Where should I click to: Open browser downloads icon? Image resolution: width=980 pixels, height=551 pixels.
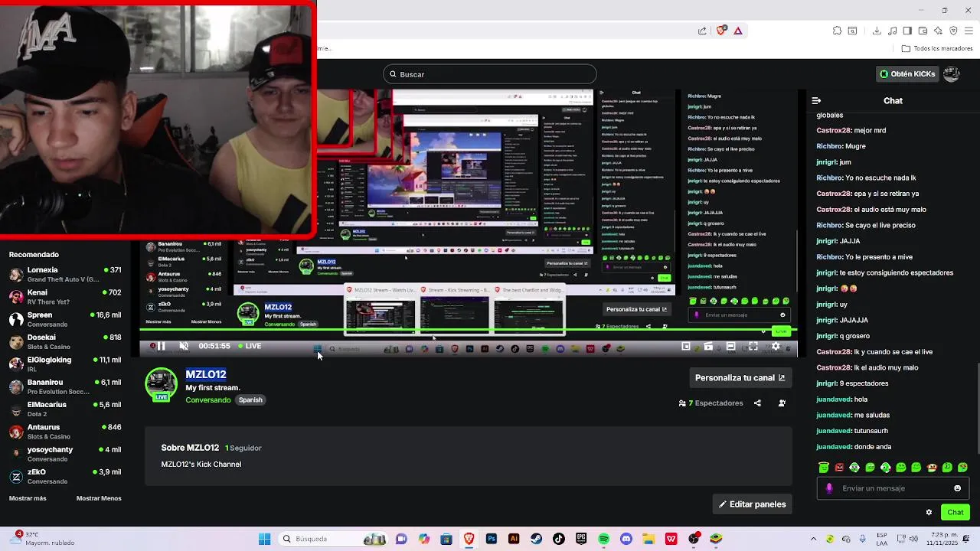tap(877, 31)
